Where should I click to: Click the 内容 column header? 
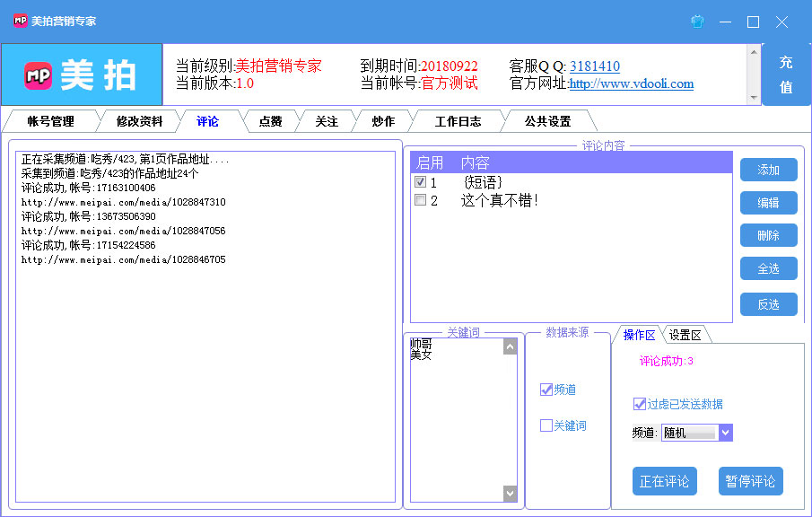point(476,162)
